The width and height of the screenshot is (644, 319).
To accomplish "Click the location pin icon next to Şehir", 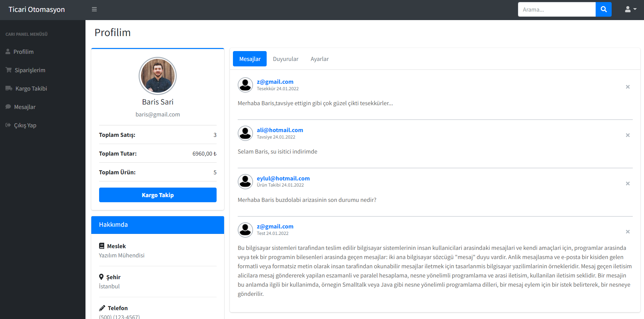I will click(101, 277).
